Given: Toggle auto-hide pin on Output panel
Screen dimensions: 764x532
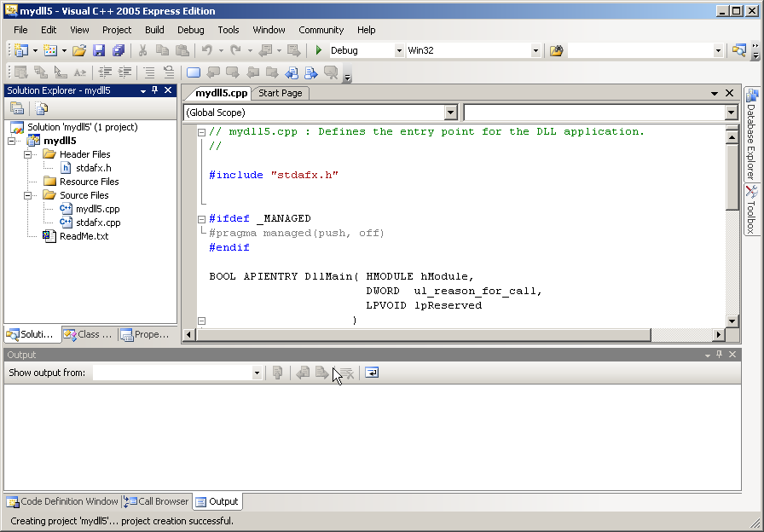Looking at the screenshot, I should pos(719,355).
